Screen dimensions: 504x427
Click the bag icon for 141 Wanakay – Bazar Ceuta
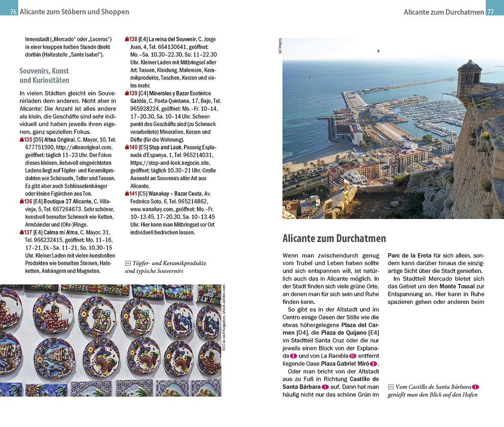(127, 194)
